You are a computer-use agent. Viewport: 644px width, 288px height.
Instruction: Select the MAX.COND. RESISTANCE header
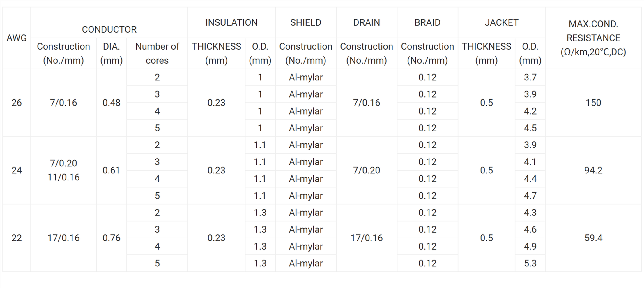(593, 38)
